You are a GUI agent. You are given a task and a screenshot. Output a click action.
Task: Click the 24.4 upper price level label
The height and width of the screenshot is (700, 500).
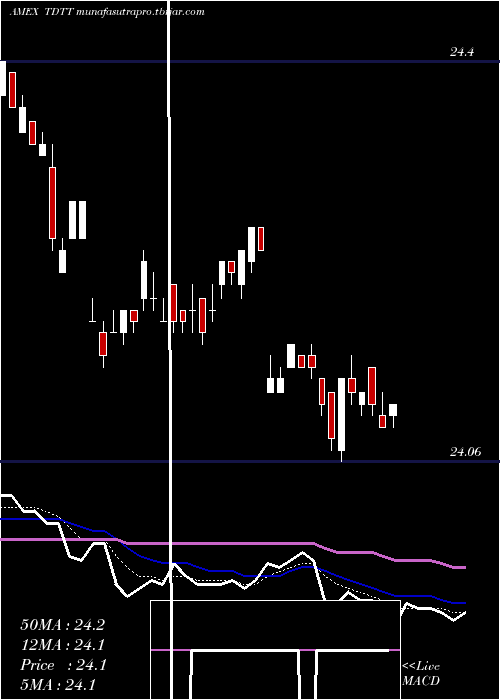[x=461, y=52]
